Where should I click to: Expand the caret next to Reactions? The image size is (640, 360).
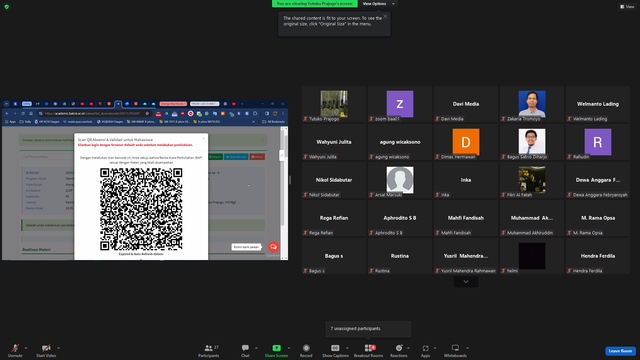[409, 348]
